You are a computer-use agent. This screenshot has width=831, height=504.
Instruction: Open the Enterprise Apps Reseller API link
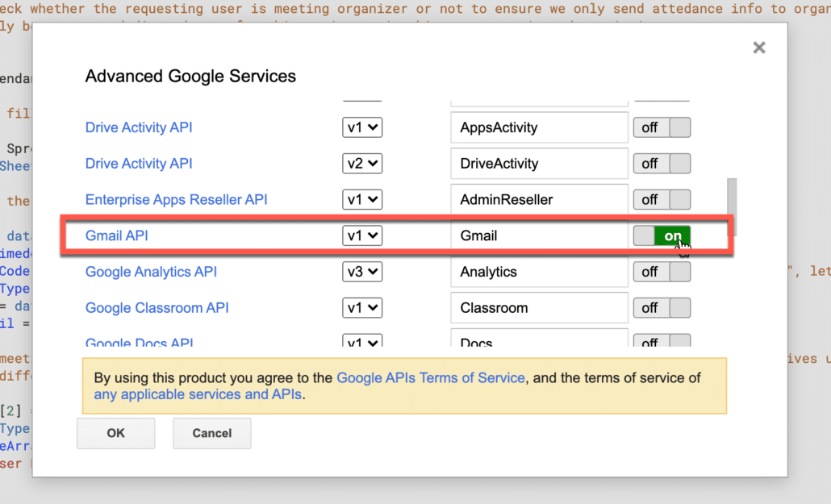(177, 200)
